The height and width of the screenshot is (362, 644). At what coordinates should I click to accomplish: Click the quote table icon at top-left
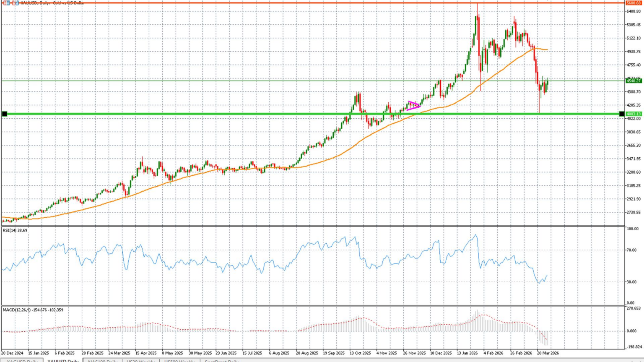point(6,3)
